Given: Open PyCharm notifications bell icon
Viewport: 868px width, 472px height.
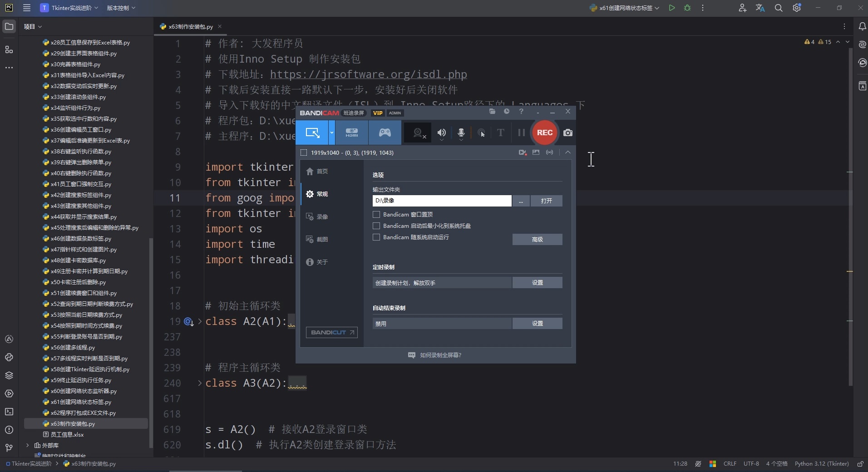Looking at the screenshot, I should (x=862, y=26).
